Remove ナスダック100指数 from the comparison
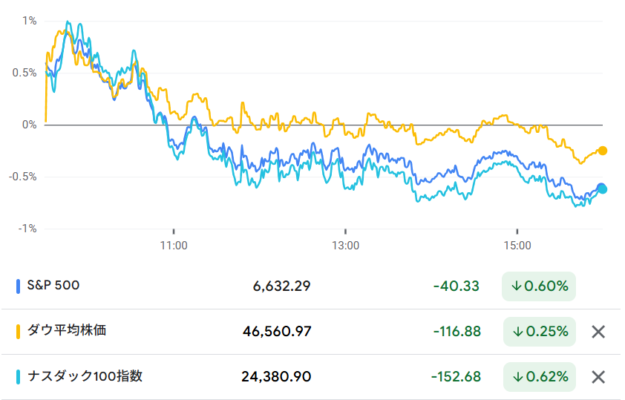The height and width of the screenshot is (400, 625). (598, 377)
